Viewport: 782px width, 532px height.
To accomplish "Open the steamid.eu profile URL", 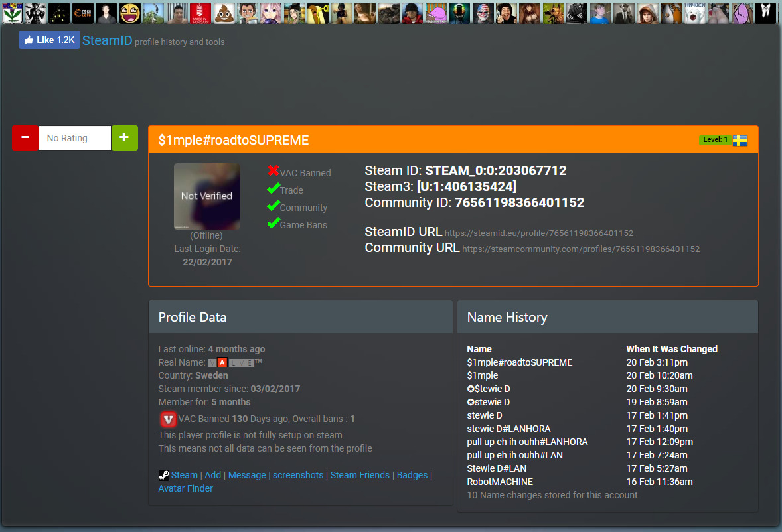I will point(538,233).
